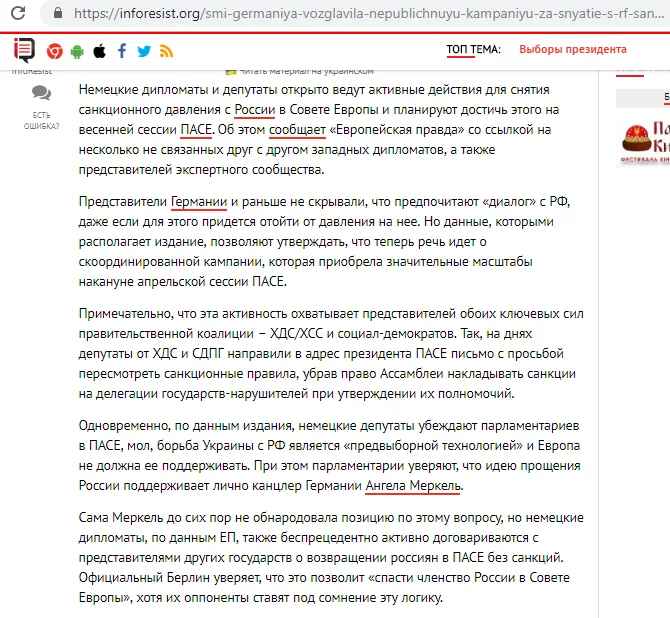
Task: Select the inforesist.org URL in the address bar
Action: [x=369, y=14]
